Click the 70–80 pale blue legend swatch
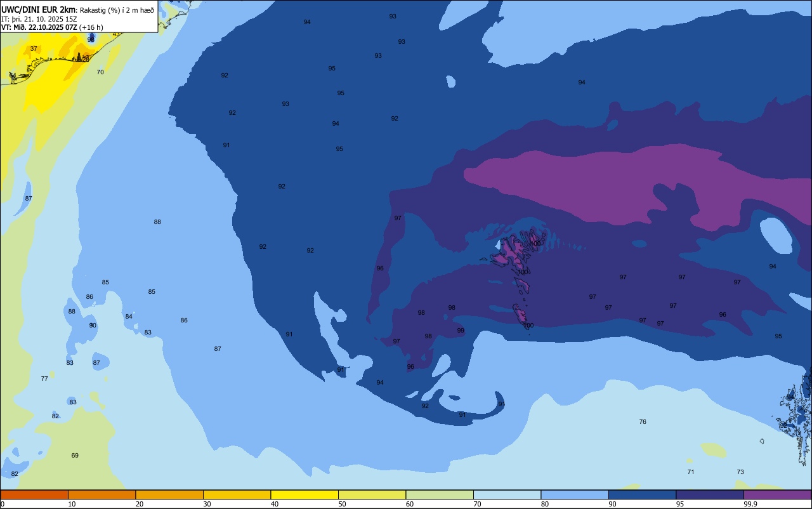This screenshot has width=812, height=509. click(x=507, y=494)
